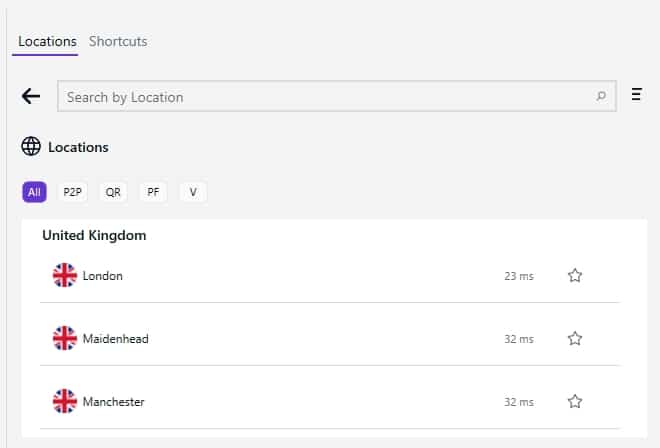Click the globe Locations icon

coord(31,147)
